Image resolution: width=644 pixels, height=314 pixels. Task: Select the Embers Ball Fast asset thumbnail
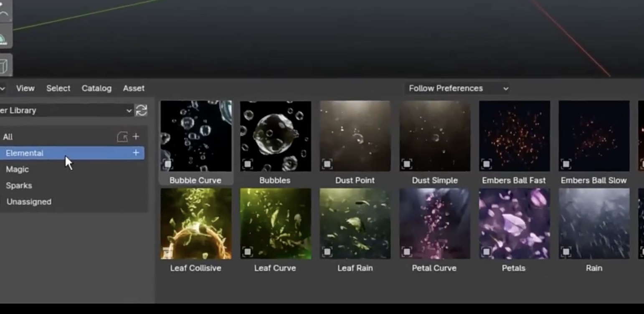pos(514,136)
